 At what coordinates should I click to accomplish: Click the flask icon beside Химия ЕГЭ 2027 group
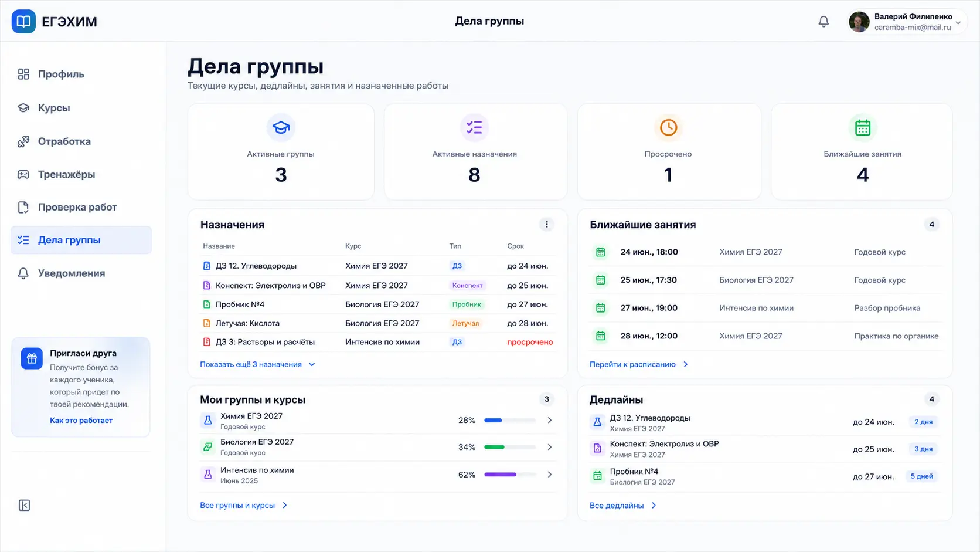click(207, 421)
